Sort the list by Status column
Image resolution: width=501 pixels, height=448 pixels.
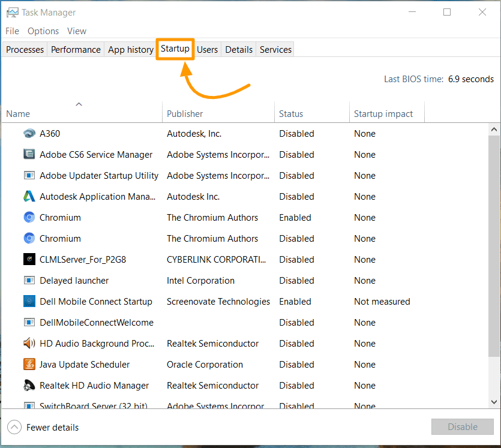pos(312,112)
